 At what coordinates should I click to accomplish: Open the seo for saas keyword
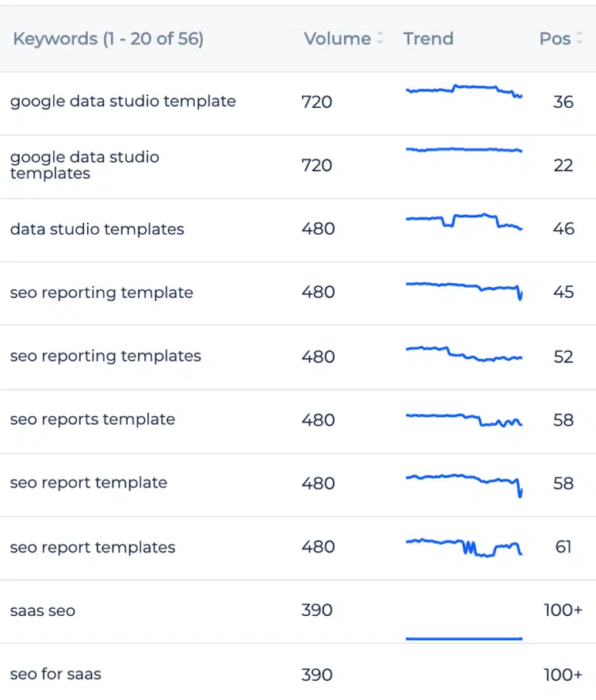[55, 675]
